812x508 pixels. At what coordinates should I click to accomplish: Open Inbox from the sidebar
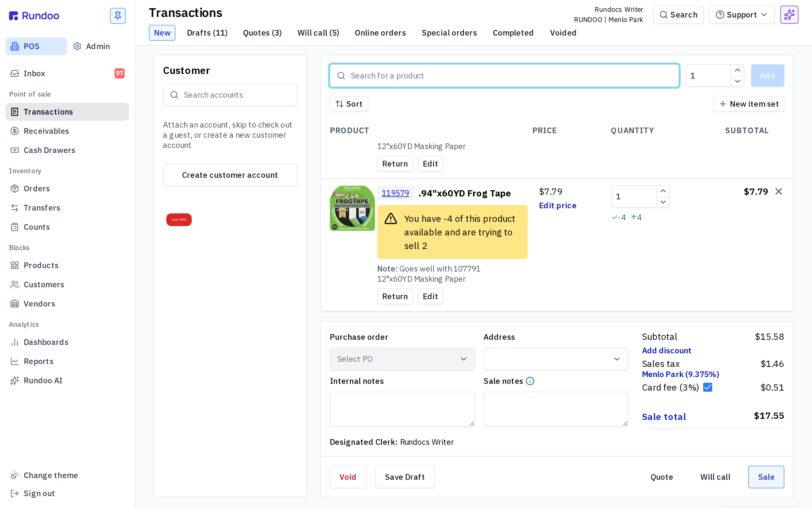pos(67,73)
